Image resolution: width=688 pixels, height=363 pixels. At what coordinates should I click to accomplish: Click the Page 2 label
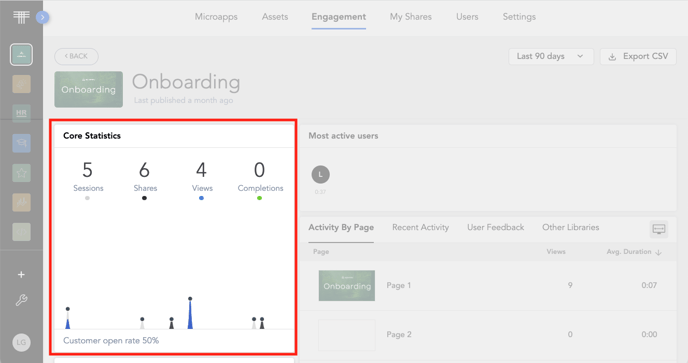399,334
